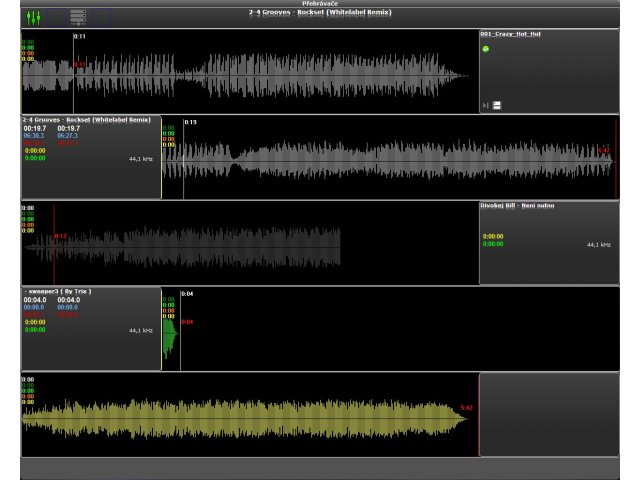Click the now-playing title 2-4 Grooves header
Screen dimensions: 640x480
tap(320, 13)
